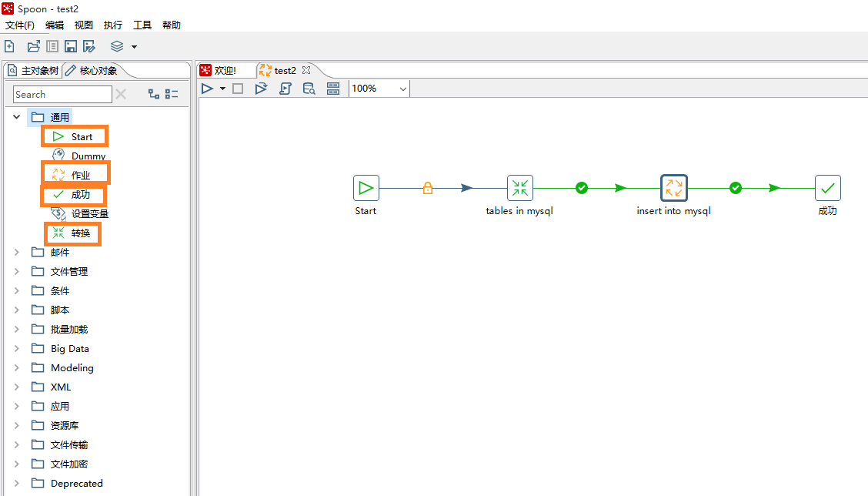The height and width of the screenshot is (496, 868).
Task: Select the Start node on canvas
Action: pos(366,188)
